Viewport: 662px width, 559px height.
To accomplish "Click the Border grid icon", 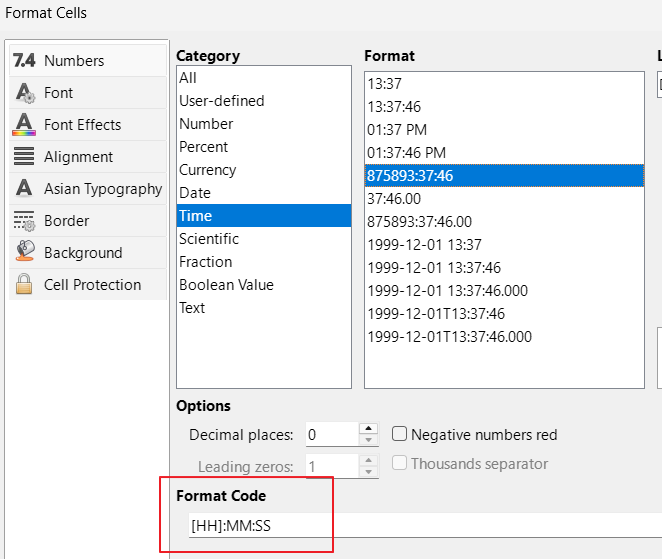I will pos(24,221).
